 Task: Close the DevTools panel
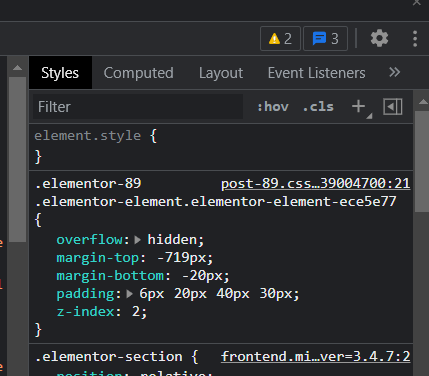(x=417, y=3)
